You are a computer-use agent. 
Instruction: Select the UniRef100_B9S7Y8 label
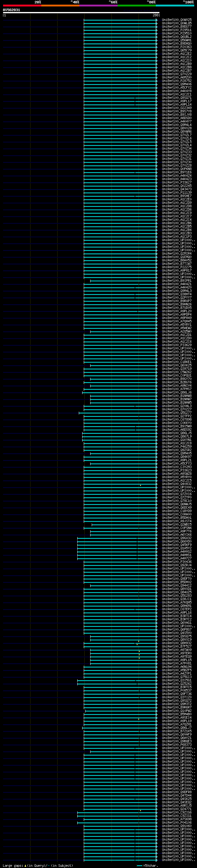(177, 111)
